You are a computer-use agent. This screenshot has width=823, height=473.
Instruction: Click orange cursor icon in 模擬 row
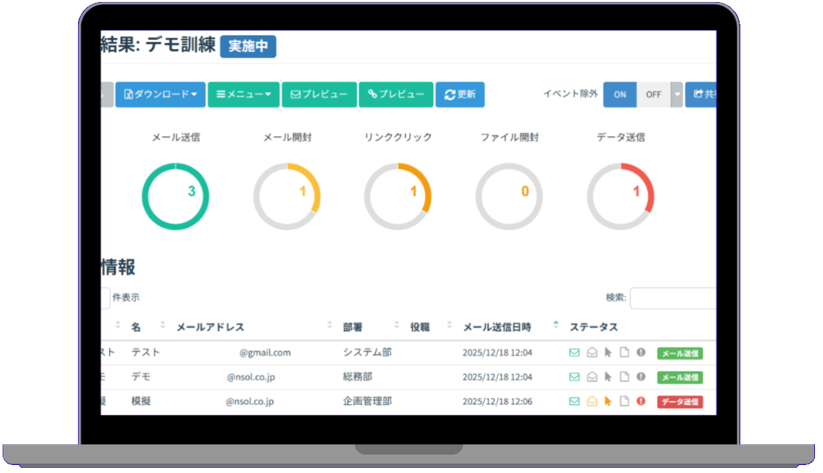(x=607, y=402)
